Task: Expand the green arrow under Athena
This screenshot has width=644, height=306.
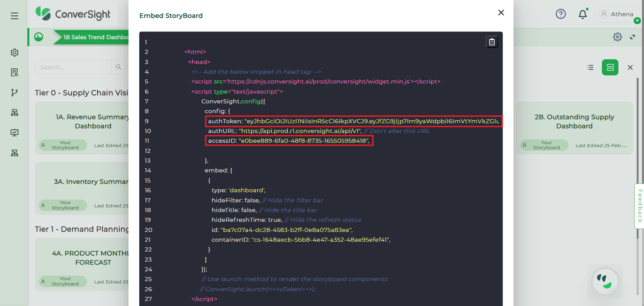Action: pos(637,21)
